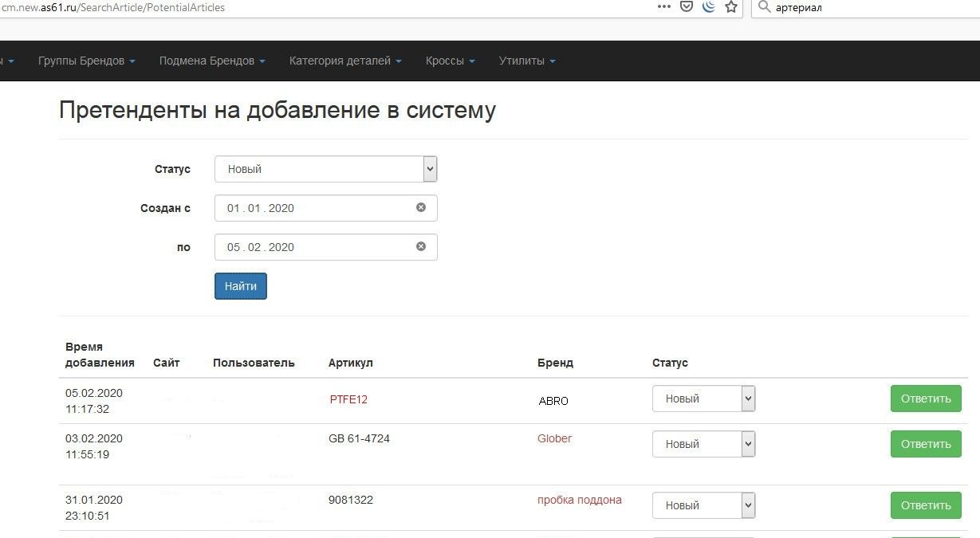The image size is (980, 538).
Task: Open the Подмена Брендов menu
Action: click(x=211, y=61)
